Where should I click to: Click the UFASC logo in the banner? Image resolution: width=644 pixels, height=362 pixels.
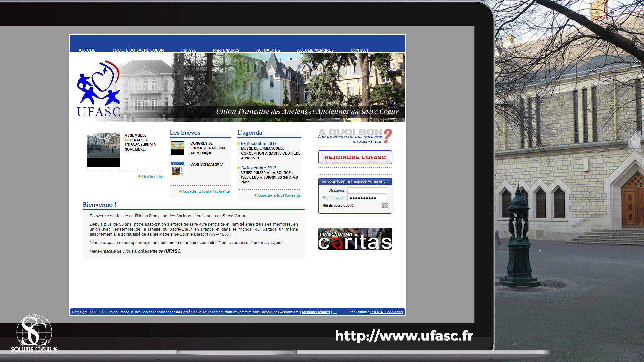coord(99,88)
